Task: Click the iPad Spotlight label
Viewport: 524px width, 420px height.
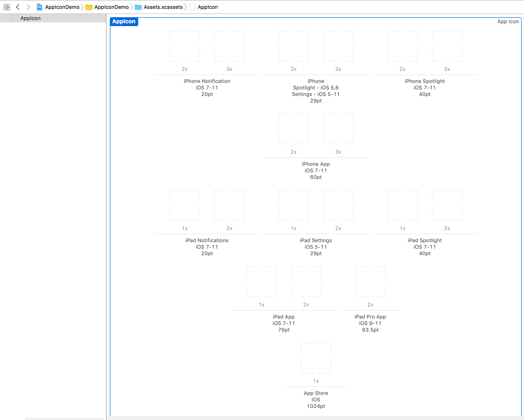Action: tap(425, 240)
